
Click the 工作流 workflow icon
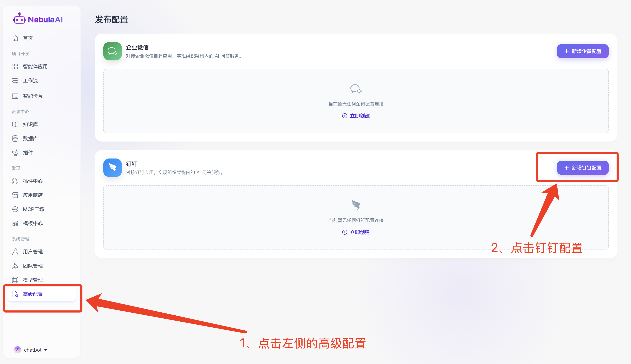(15, 81)
